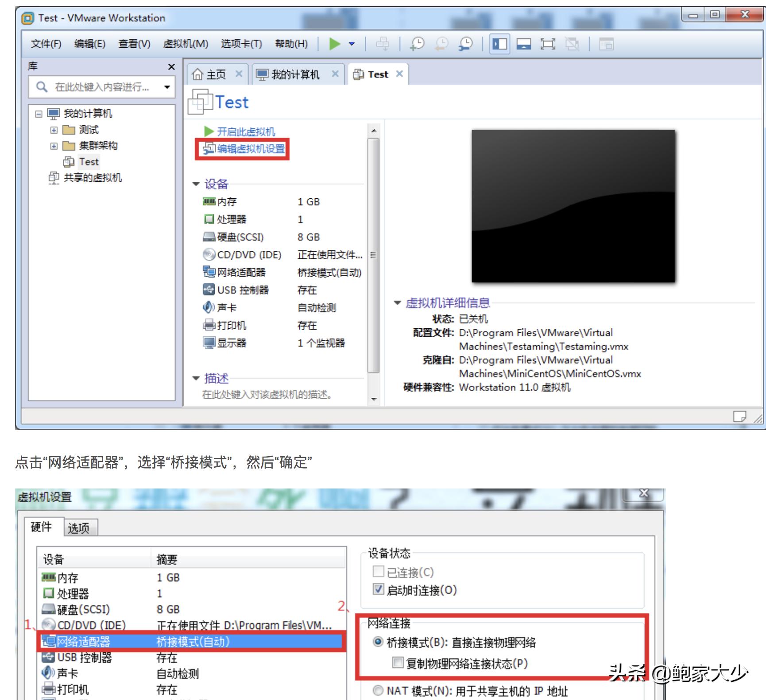Toggle the library sidebar visibility icon

tap(499, 44)
